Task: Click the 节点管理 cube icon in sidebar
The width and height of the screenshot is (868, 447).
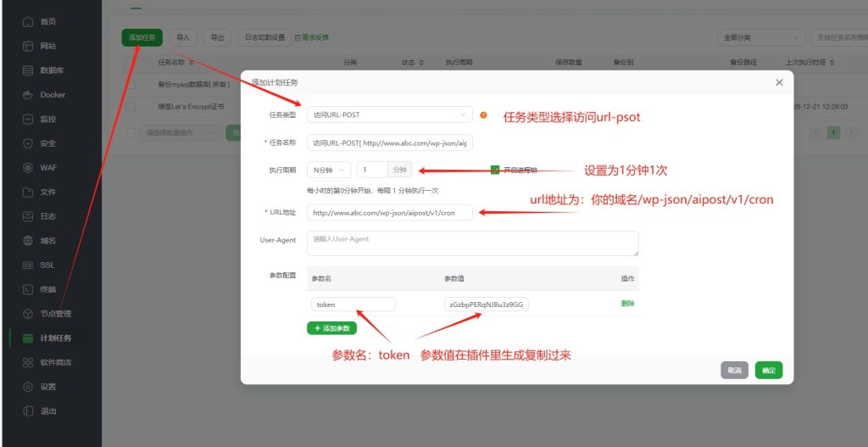Action: (x=28, y=314)
